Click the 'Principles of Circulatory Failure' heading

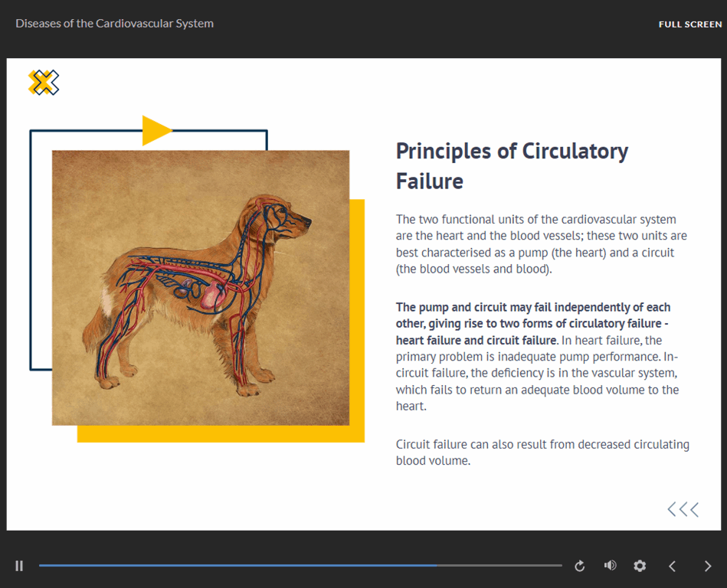point(512,166)
